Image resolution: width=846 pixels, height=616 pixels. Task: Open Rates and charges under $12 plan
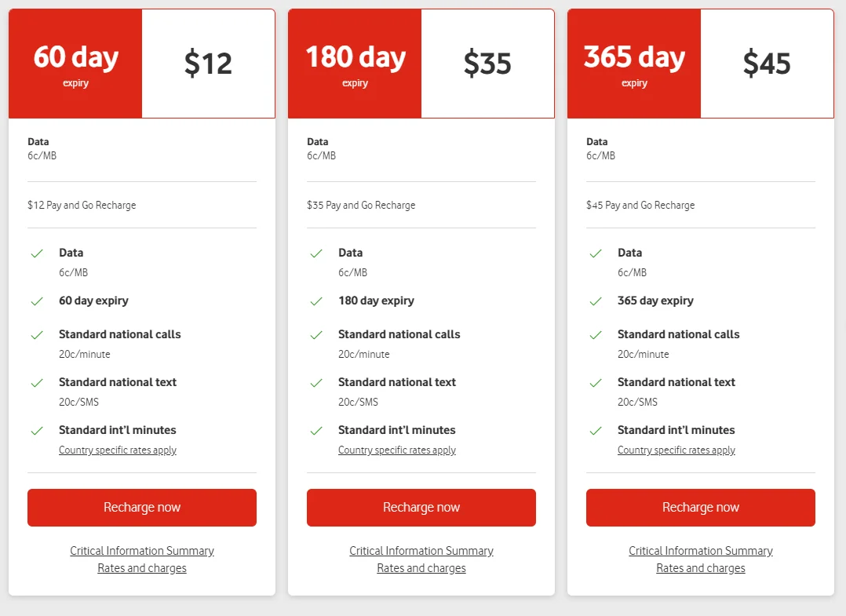click(142, 568)
